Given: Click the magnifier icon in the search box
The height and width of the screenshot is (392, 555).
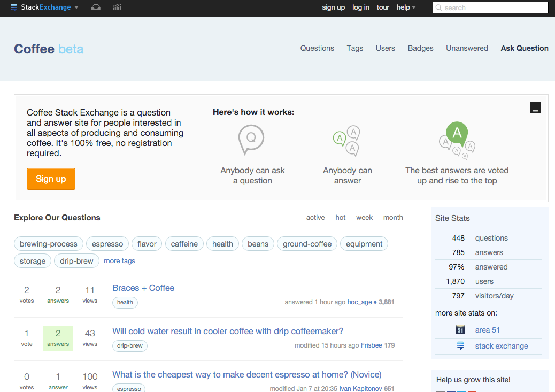Looking at the screenshot, I should (438, 7).
